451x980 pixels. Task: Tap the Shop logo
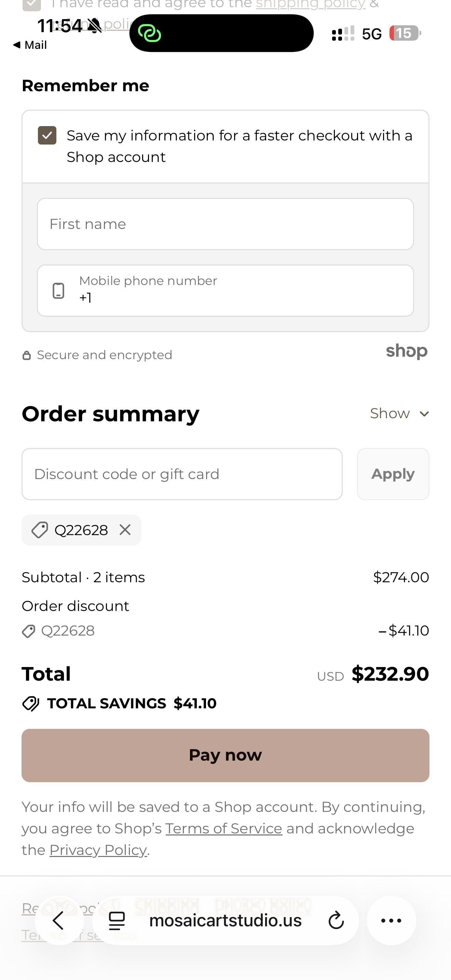coord(407,351)
